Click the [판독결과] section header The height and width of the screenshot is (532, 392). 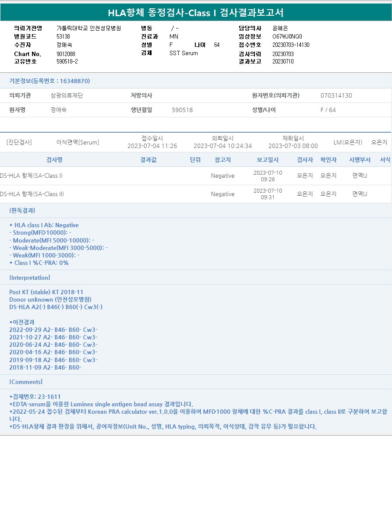coord(22,210)
